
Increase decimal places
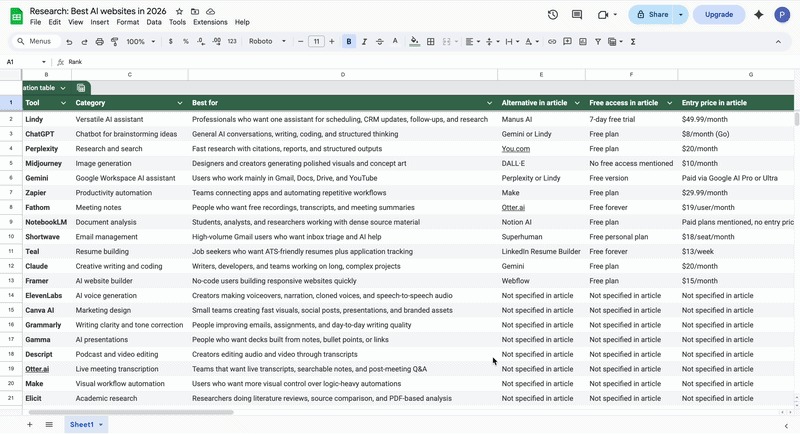pos(216,42)
